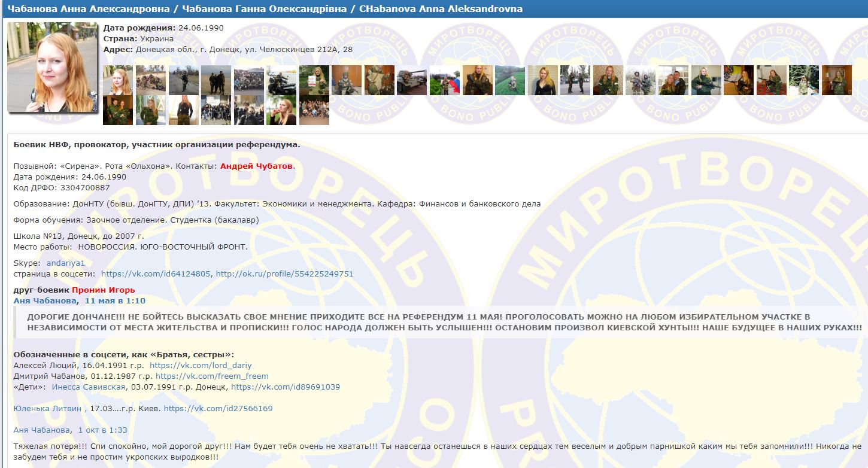Open the vk.com/id64124805 link
The width and height of the screenshot is (868, 468).
[156, 273]
